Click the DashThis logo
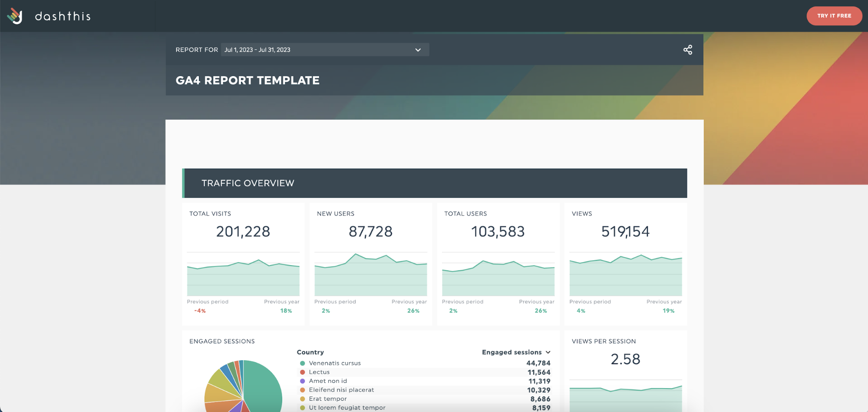This screenshot has height=412, width=868. 49,16
